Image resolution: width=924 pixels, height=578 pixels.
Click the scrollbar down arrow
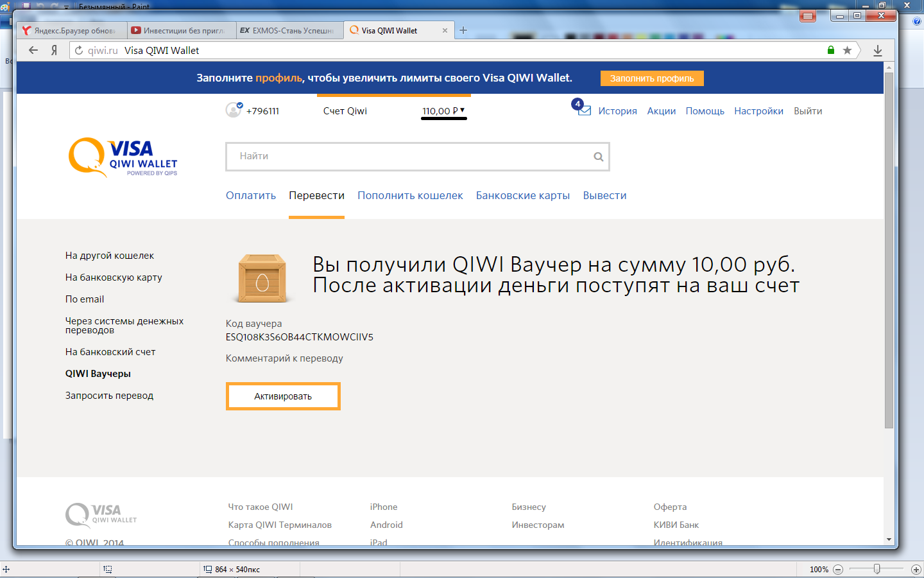coord(889,539)
